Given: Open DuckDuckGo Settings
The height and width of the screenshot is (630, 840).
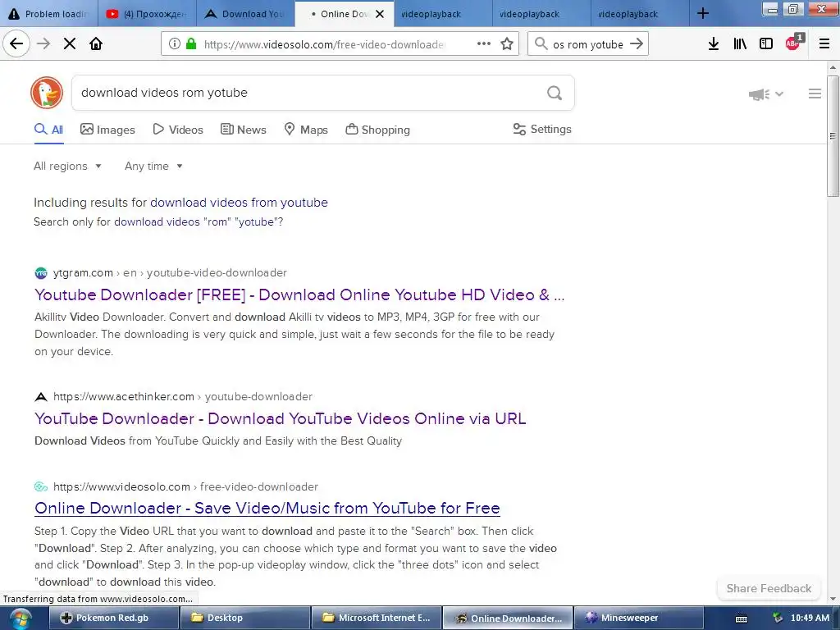Looking at the screenshot, I should coord(542,129).
